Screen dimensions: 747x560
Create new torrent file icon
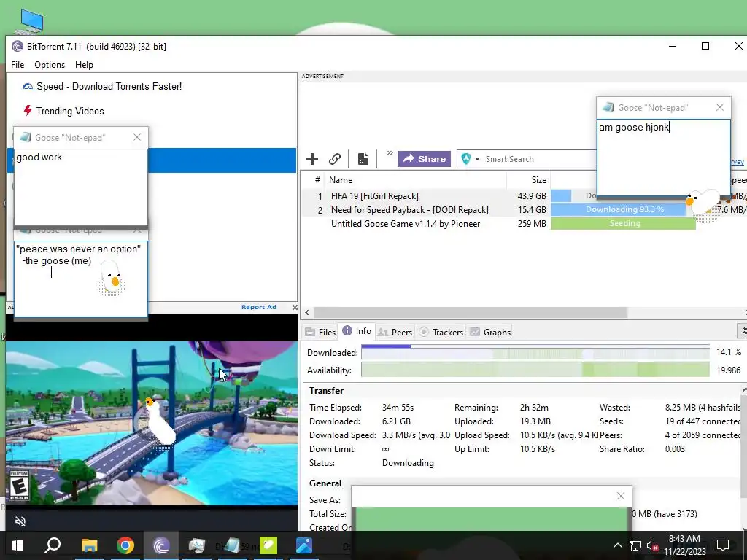pyautogui.click(x=363, y=159)
